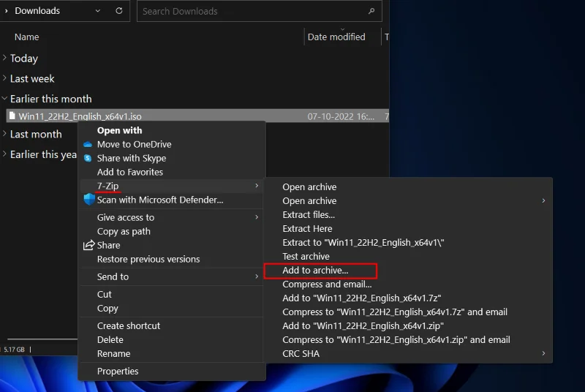Expand the Give access to submenu arrow
This screenshot has height=392, width=585.
(257, 217)
